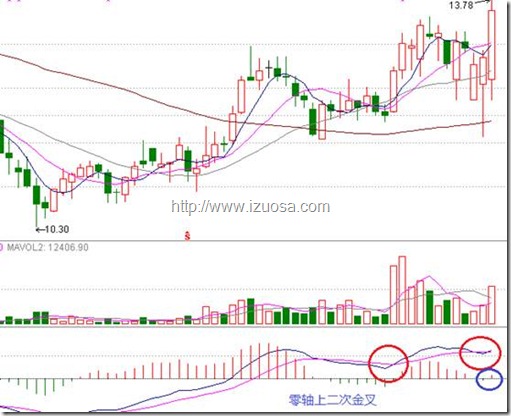Click the 13.78 high price label
511x416 pixels.
[461, 5]
